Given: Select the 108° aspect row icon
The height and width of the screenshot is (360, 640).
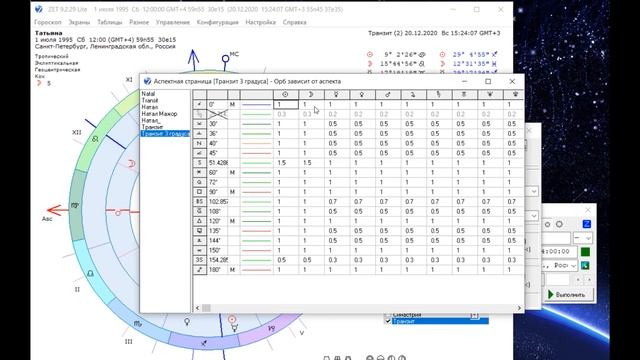Looking at the screenshot, I should pyautogui.click(x=200, y=211).
